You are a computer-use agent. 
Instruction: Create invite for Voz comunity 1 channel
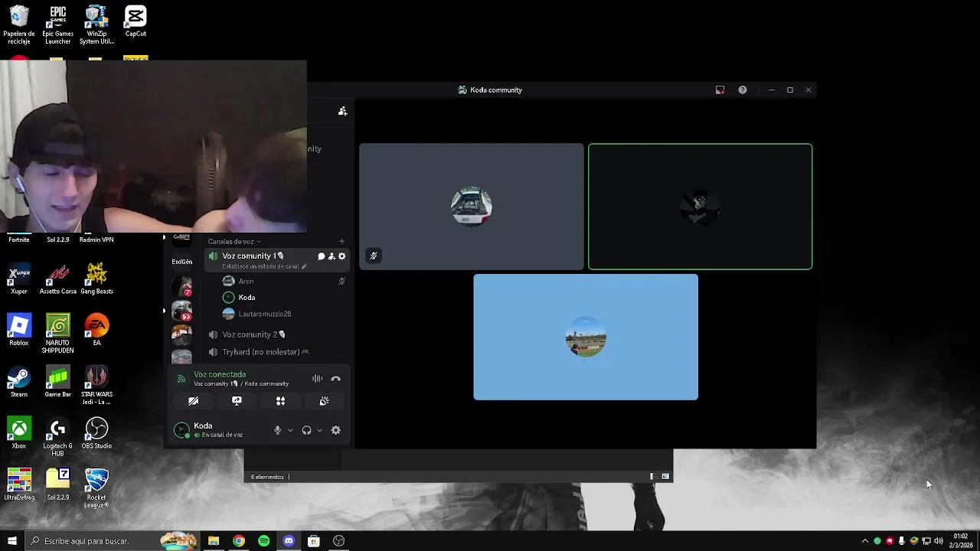click(332, 256)
